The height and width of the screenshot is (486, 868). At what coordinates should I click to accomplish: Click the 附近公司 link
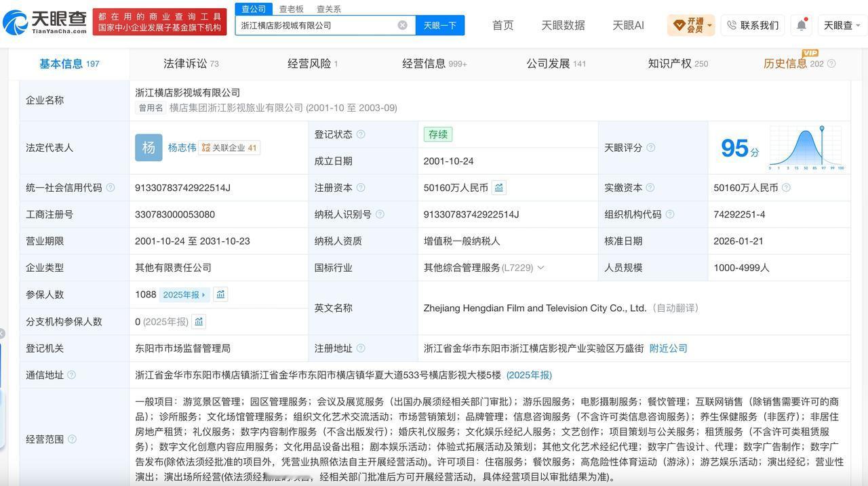669,348
